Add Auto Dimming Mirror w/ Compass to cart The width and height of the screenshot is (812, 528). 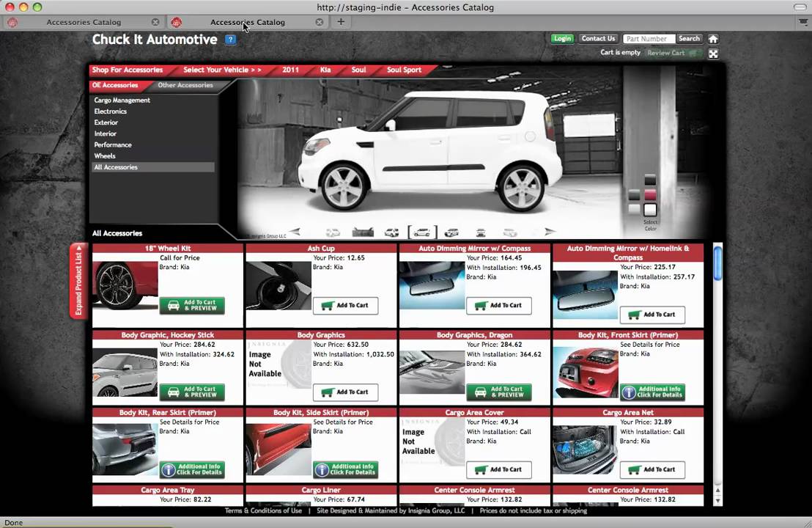pos(498,306)
